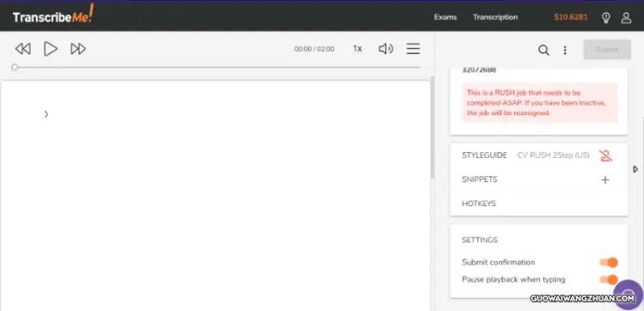Click the Submit button

(607, 50)
